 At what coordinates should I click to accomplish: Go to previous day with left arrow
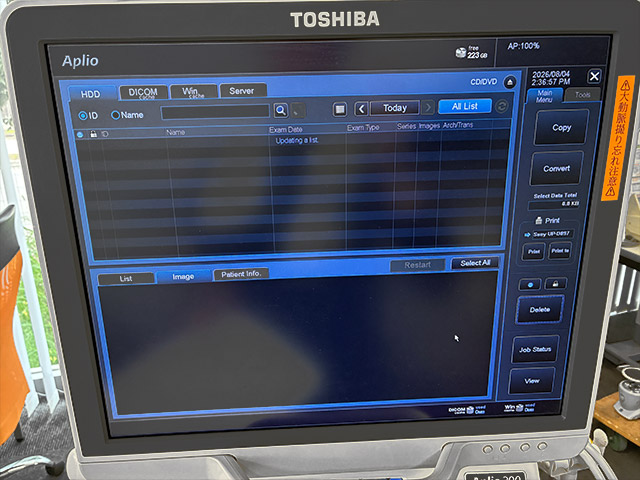point(361,109)
